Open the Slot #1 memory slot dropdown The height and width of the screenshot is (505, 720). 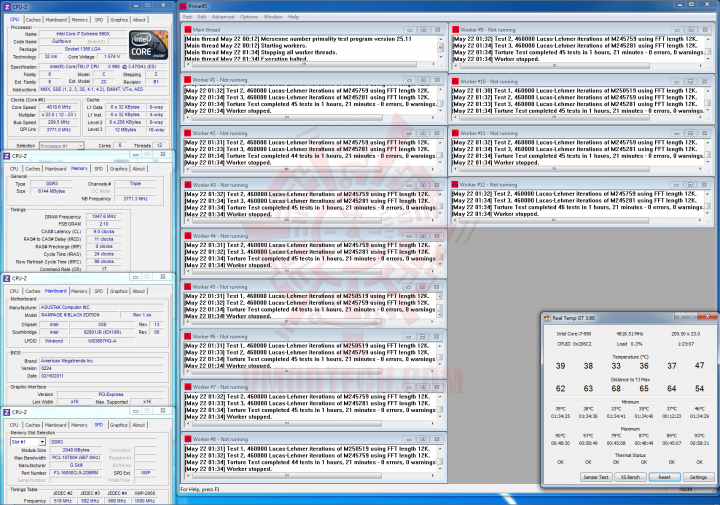28,442
